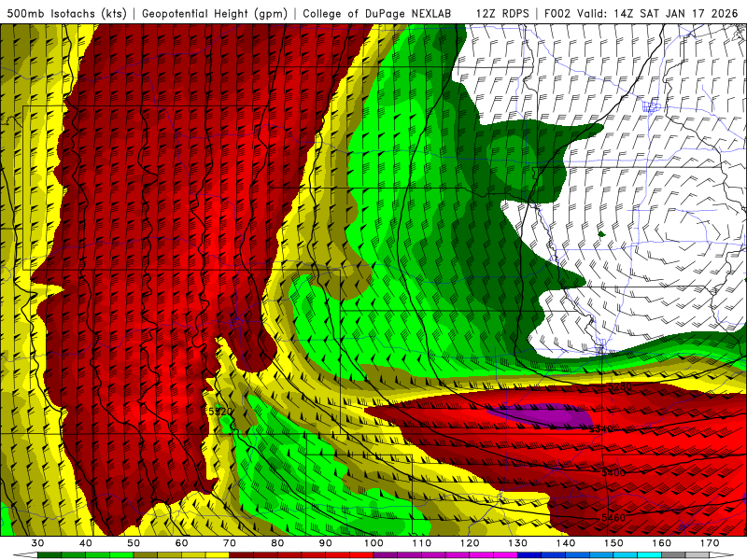Click the 120 value on the color scale
747x560 pixels.
click(470, 543)
